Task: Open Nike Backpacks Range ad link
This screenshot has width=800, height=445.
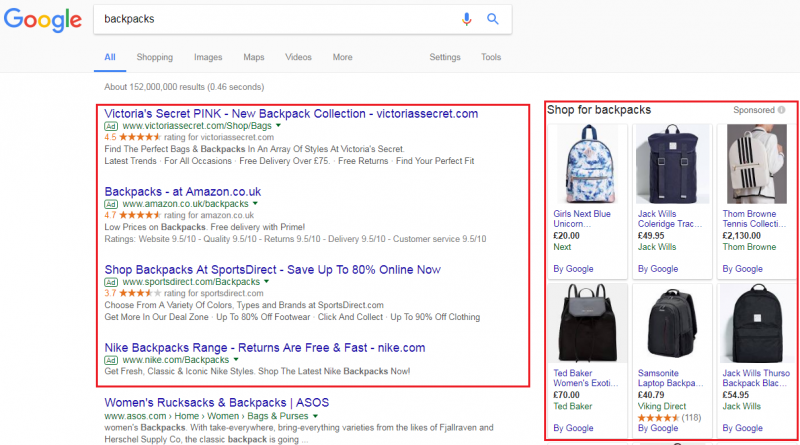Action: [265, 348]
